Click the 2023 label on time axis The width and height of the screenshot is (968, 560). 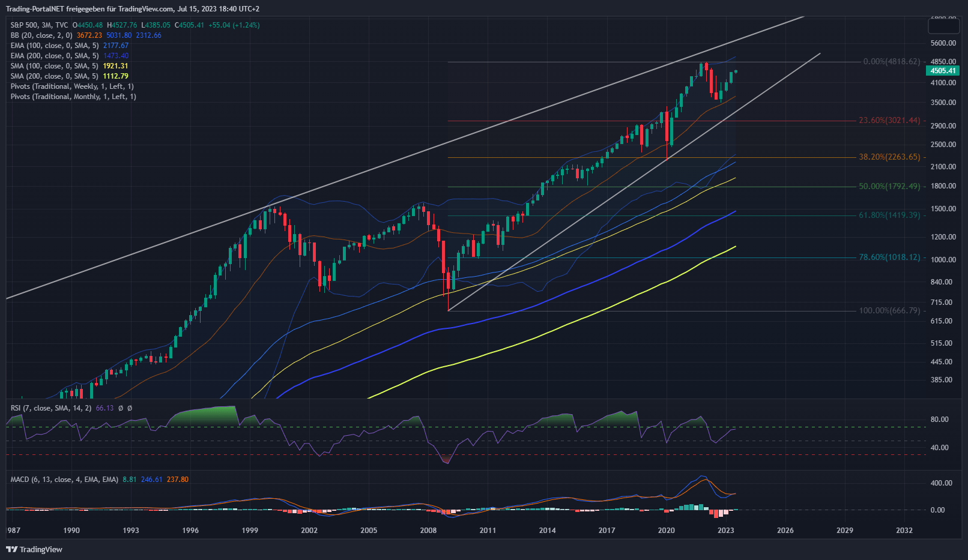click(x=725, y=530)
